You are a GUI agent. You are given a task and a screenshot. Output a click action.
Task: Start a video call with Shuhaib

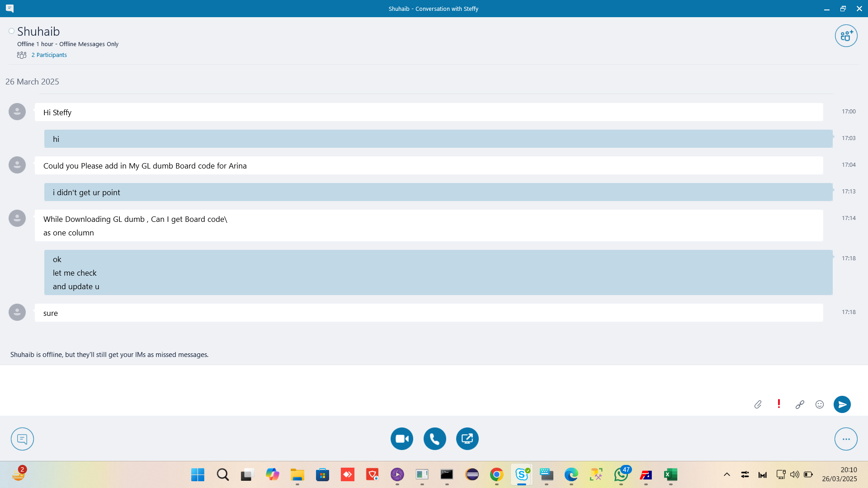tap(401, 439)
